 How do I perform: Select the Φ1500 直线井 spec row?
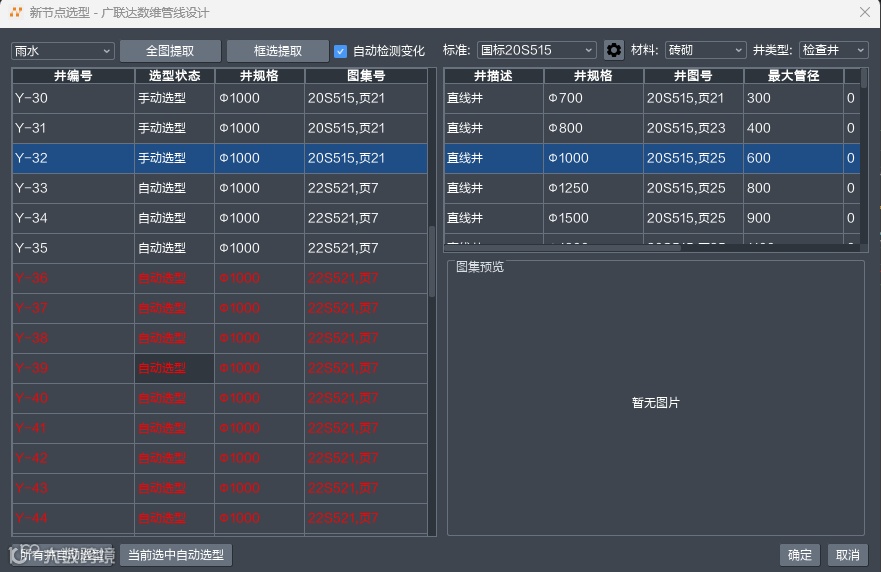tap(652, 218)
